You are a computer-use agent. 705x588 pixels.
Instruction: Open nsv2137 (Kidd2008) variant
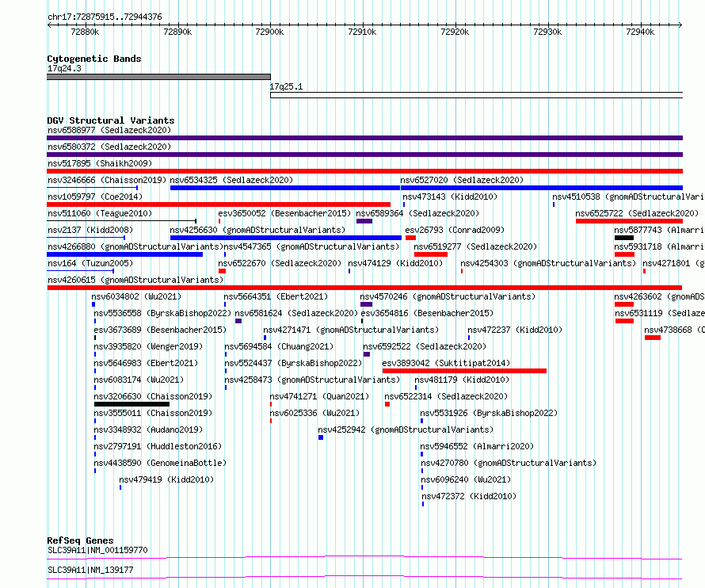click(90, 230)
